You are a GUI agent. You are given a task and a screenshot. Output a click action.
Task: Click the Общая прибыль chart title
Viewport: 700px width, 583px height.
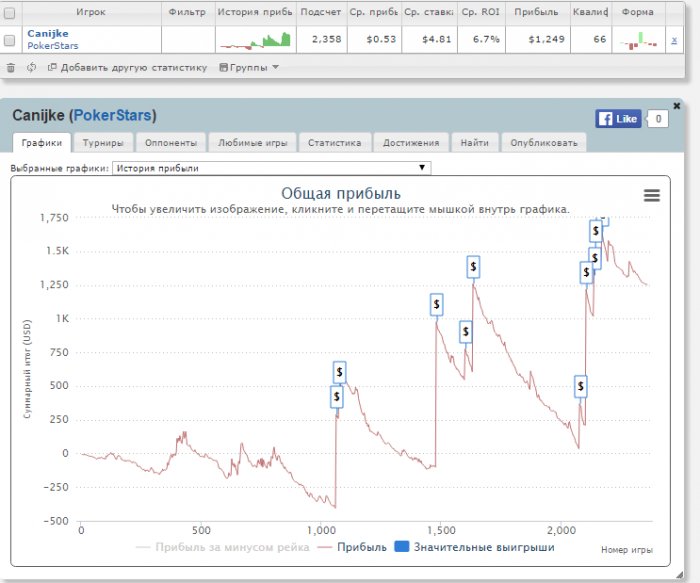point(341,193)
